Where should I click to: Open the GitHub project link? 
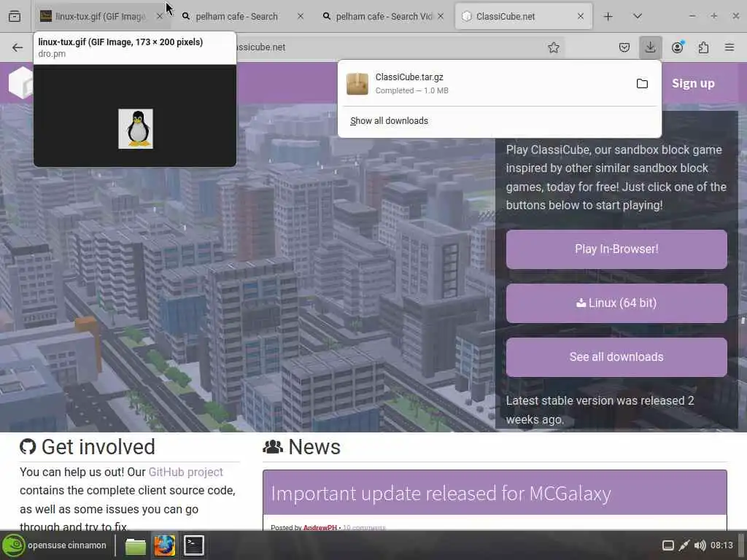[x=186, y=472]
